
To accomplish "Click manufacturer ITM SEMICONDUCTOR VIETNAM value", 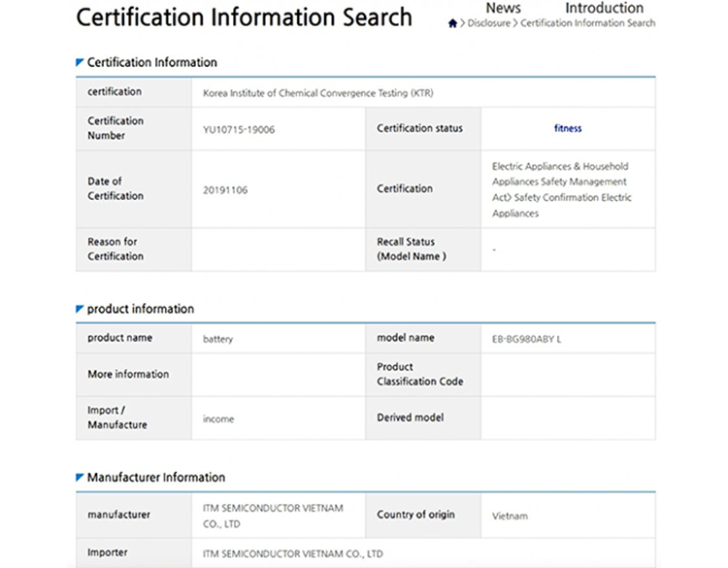I will pyautogui.click(x=273, y=516).
